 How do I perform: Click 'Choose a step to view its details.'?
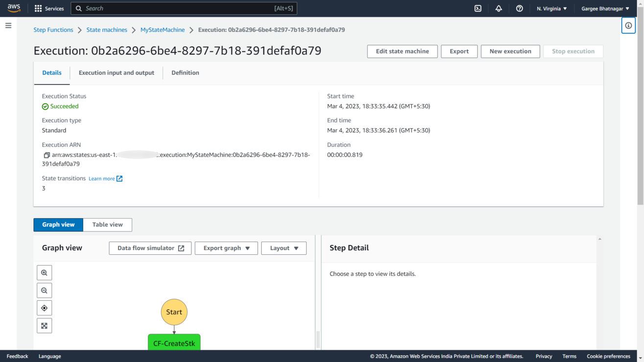coord(373,274)
